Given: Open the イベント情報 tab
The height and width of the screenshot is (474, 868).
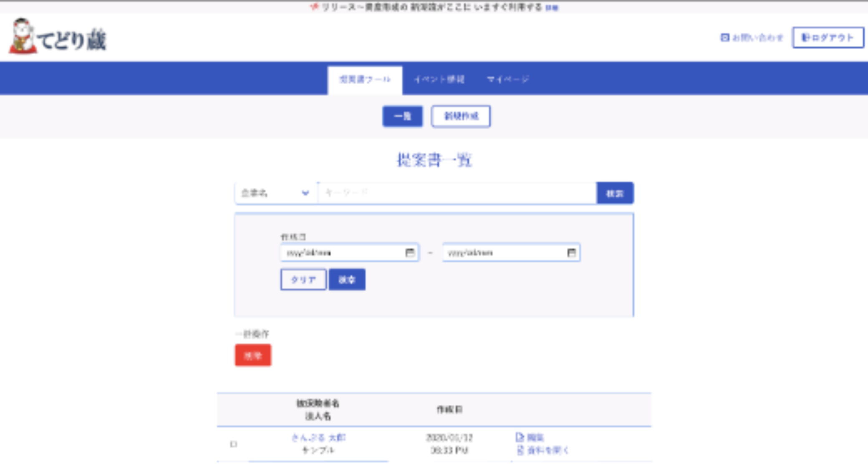Looking at the screenshot, I should 439,79.
